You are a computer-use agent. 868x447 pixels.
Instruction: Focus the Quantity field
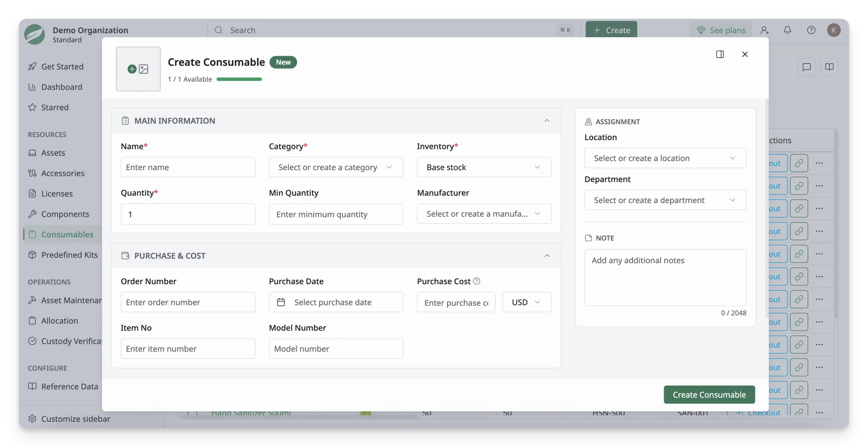click(188, 214)
